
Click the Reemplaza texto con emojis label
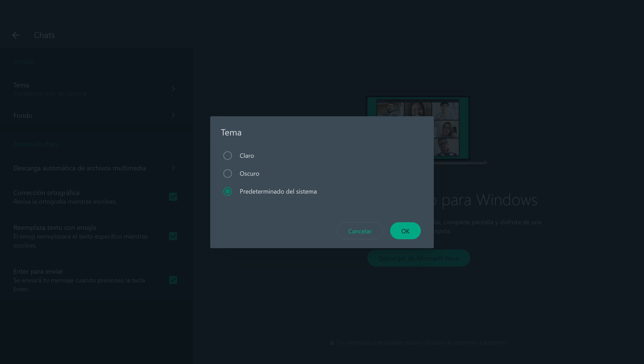point(55,228)
